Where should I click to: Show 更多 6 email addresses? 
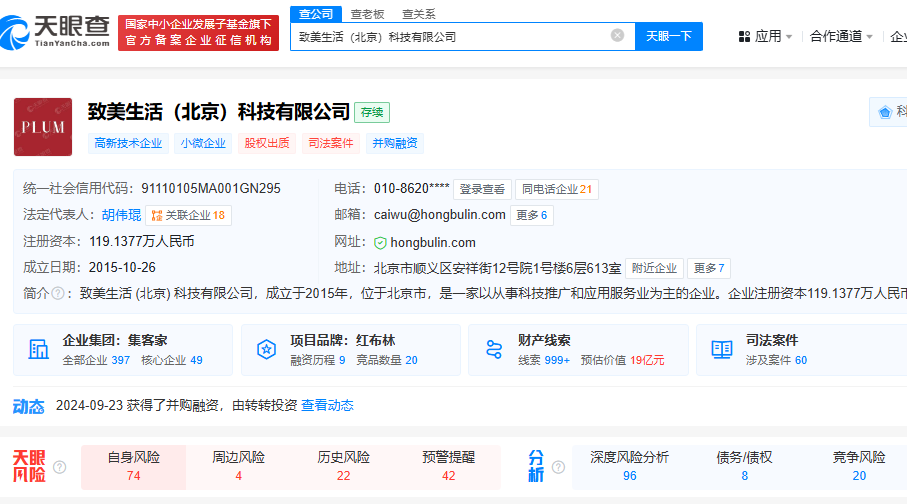click(532, 215)
